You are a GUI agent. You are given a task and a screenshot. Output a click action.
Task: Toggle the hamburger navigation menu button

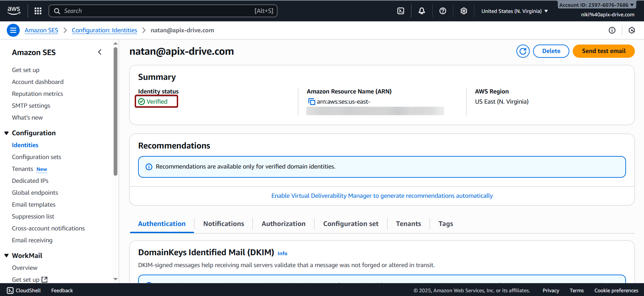click(13, 30)
